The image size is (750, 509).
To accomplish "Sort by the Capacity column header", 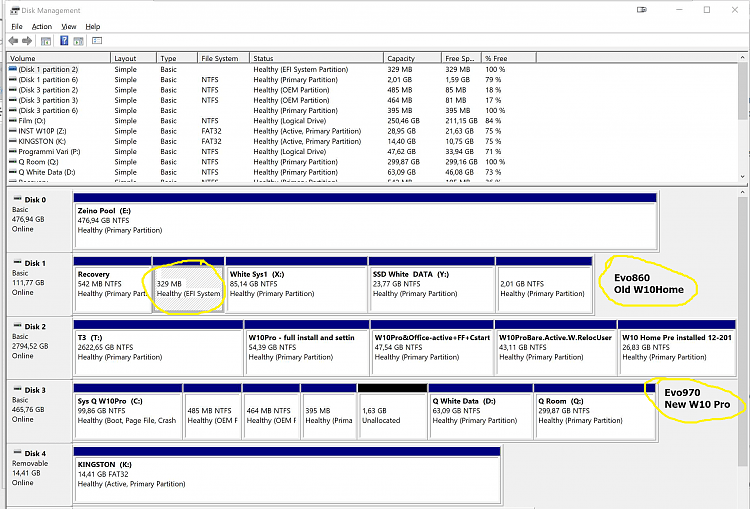I will 412,58.
